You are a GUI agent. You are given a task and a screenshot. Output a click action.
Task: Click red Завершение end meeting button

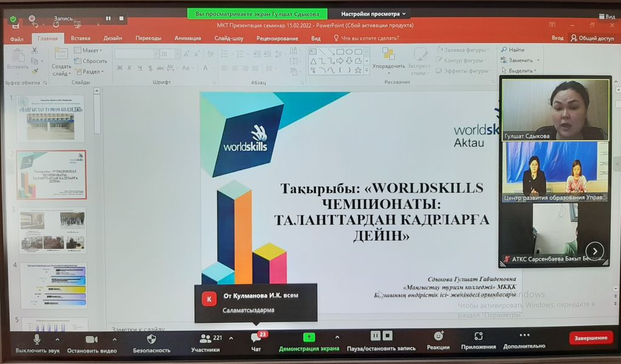[591, 338]
